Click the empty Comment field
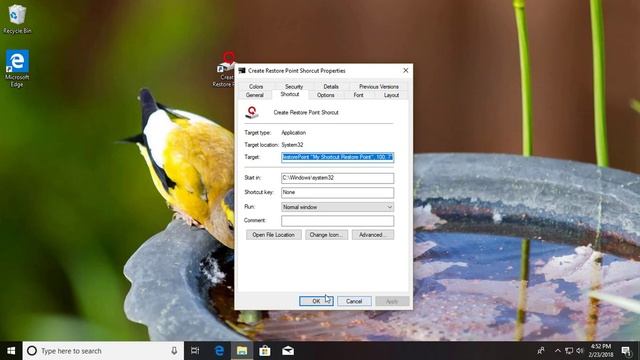The image size is (640, 360). point(338,221)
